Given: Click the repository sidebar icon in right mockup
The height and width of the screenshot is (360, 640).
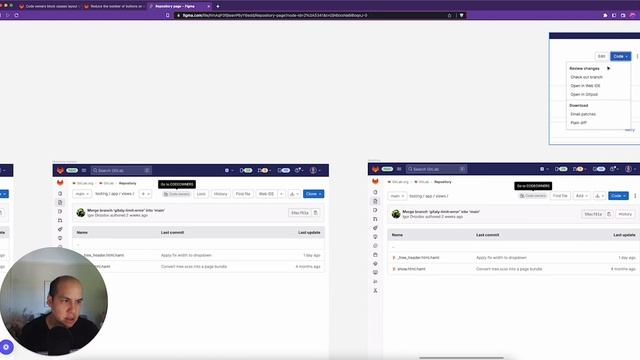Looking at the screenshot, I should [375, 201].
